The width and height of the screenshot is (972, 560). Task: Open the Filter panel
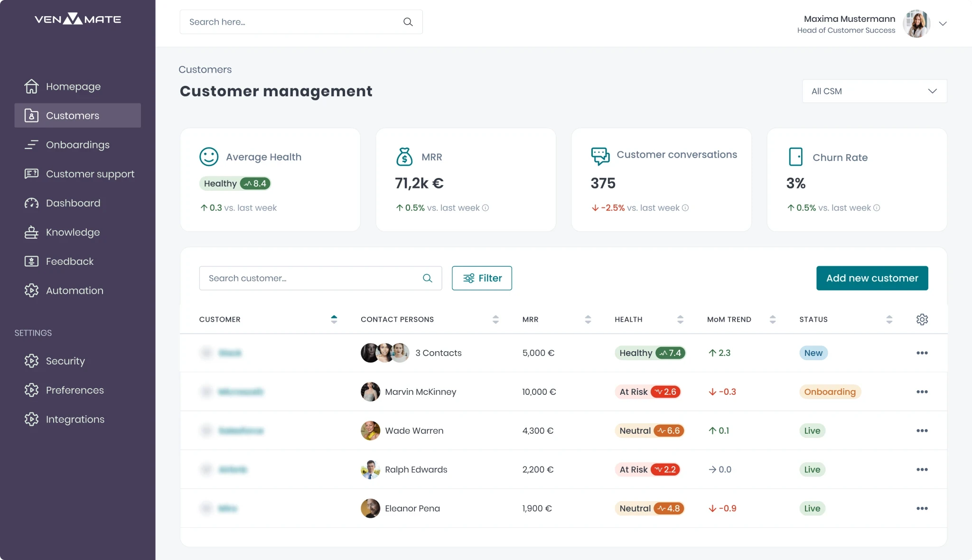482,278
